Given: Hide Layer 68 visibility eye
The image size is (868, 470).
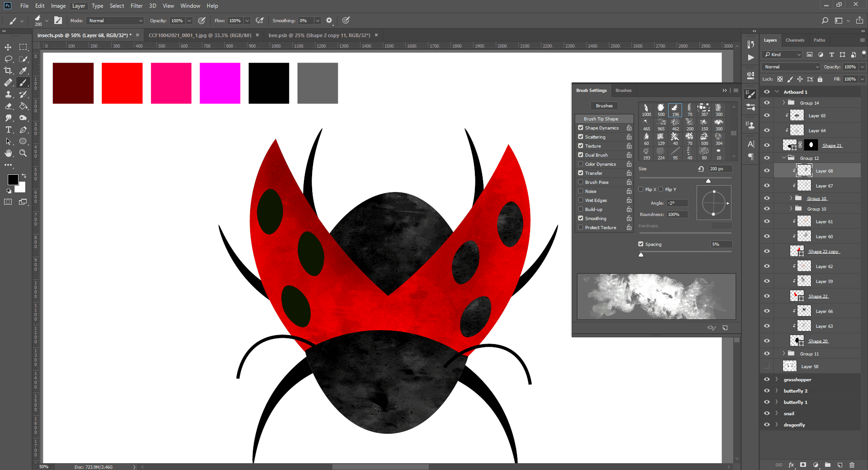Looking at the screenshot, I should click(767, 171).
